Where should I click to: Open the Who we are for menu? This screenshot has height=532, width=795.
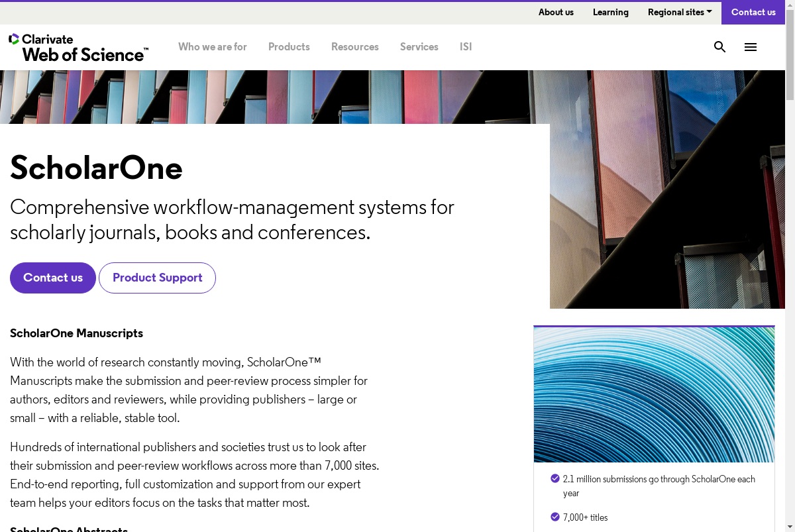point(213,47)
